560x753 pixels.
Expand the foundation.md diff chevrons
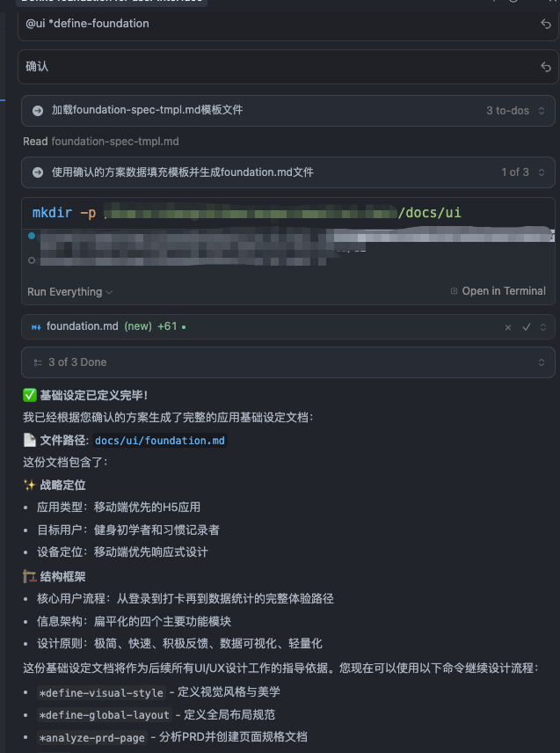coord(543,327)
